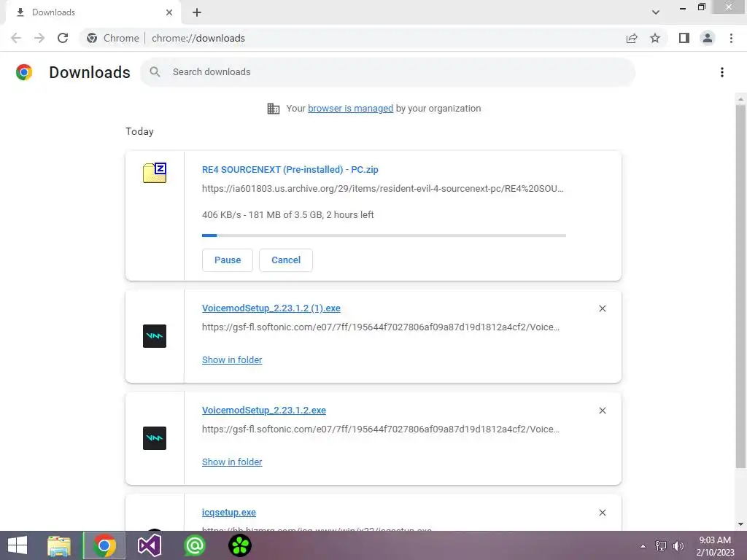Viewport: 747px width, 560px height.
Task: Open the side panel icon
Action: [684, 38]
